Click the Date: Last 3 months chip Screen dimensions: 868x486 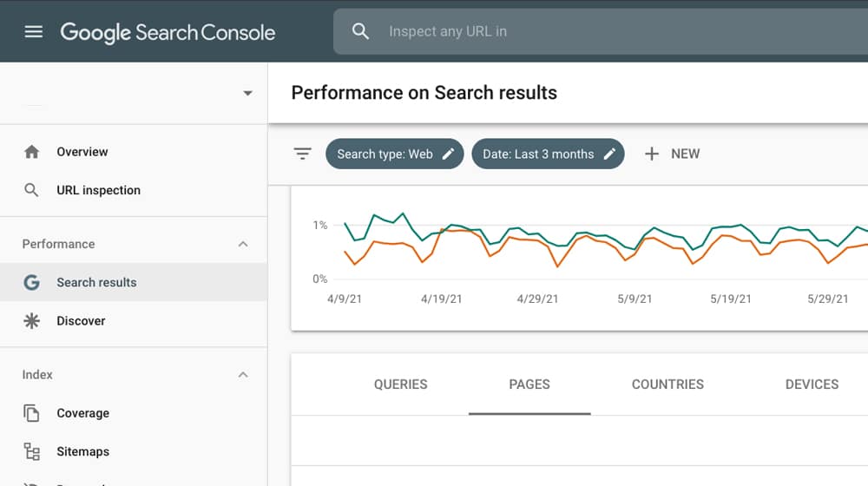[548, 154]
